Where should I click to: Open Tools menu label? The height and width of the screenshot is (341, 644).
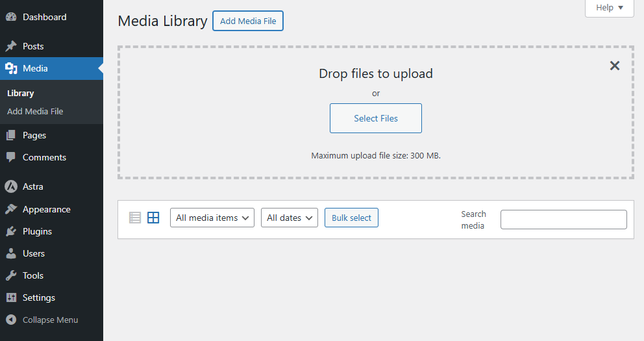(x=33, y=275)
